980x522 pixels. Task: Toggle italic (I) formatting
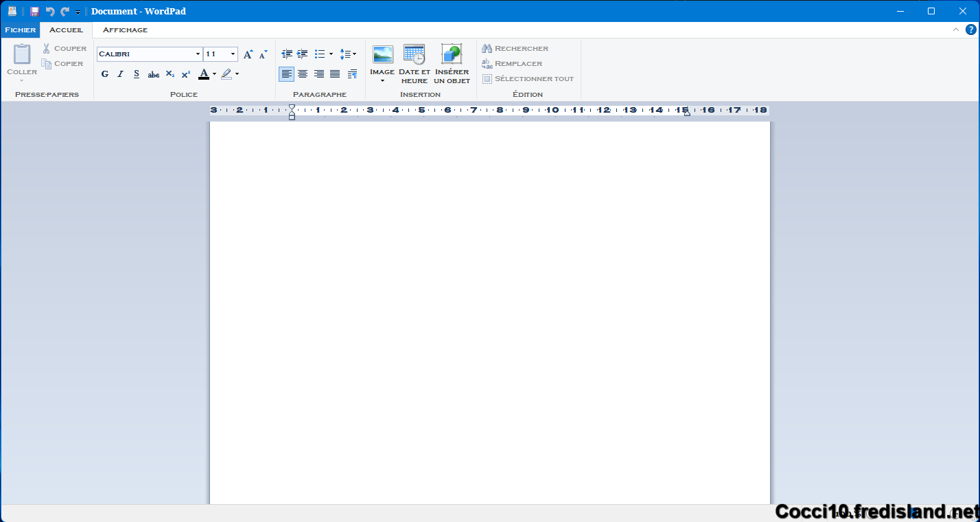click(121, 74)
